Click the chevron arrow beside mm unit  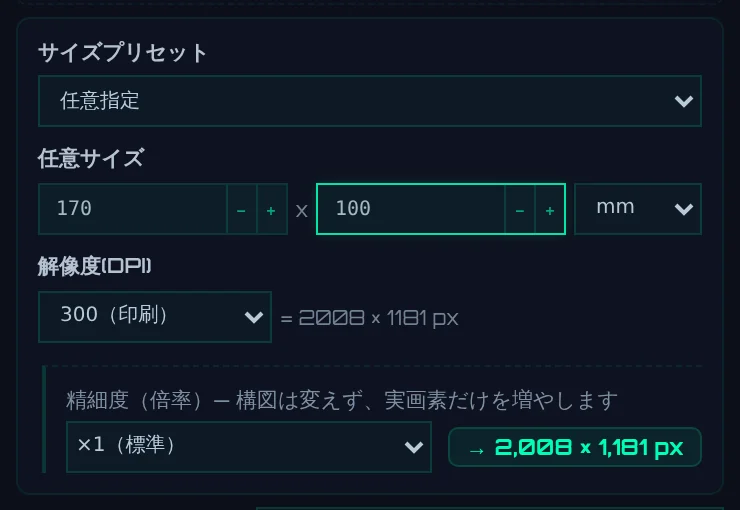683,209
